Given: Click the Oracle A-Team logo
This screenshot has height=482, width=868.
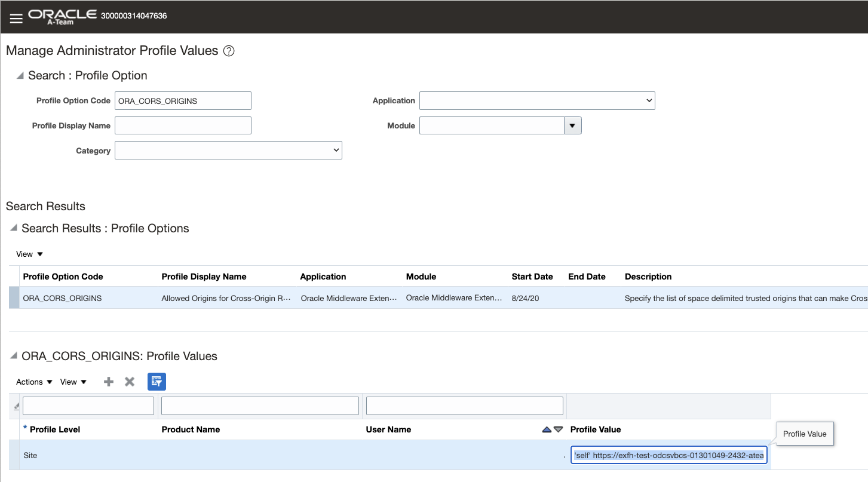Looking at the screenshot, I should 62,16.
